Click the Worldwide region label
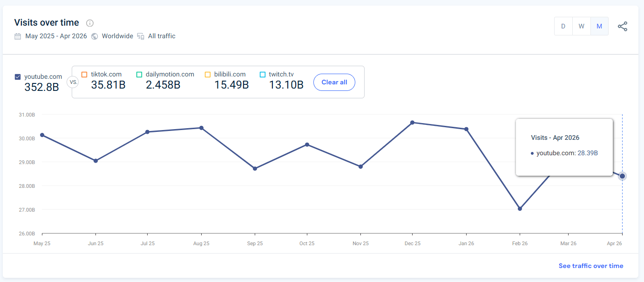 pyautogui.click(x=117, y=36)
